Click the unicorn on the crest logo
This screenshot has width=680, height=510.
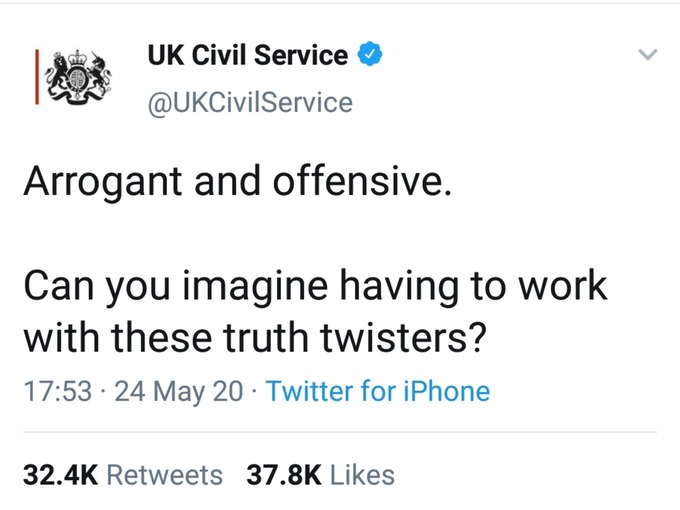pyautogui.click(x=100, y=73)
